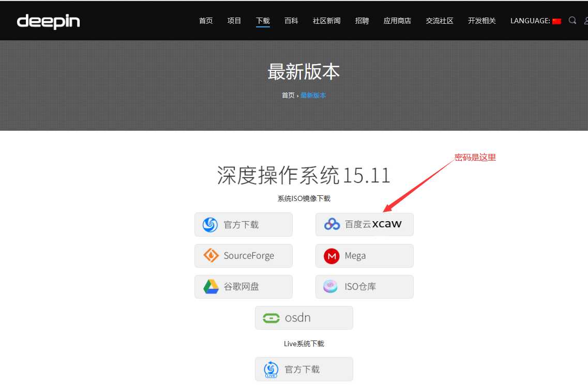Go to 社区新闻 in navigation

pos(327,21)
